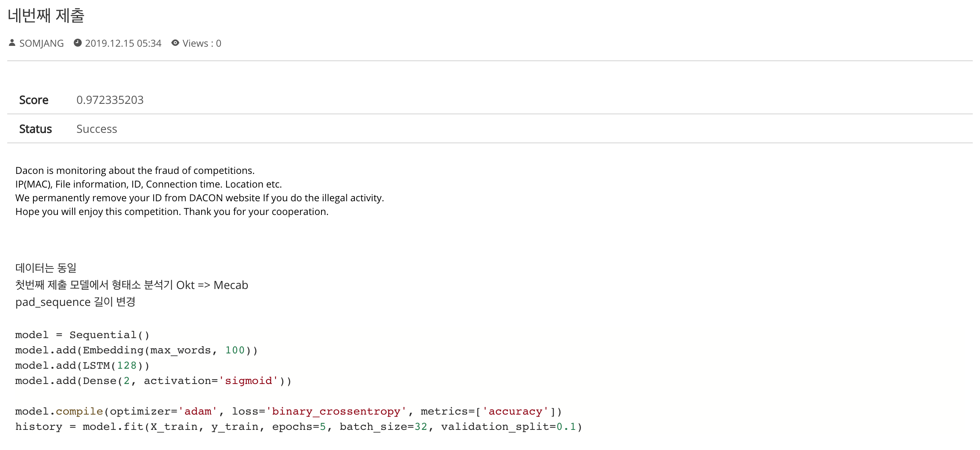Click the author user icon
This screenshot has height=450, width=980.
tap(12, 43)
